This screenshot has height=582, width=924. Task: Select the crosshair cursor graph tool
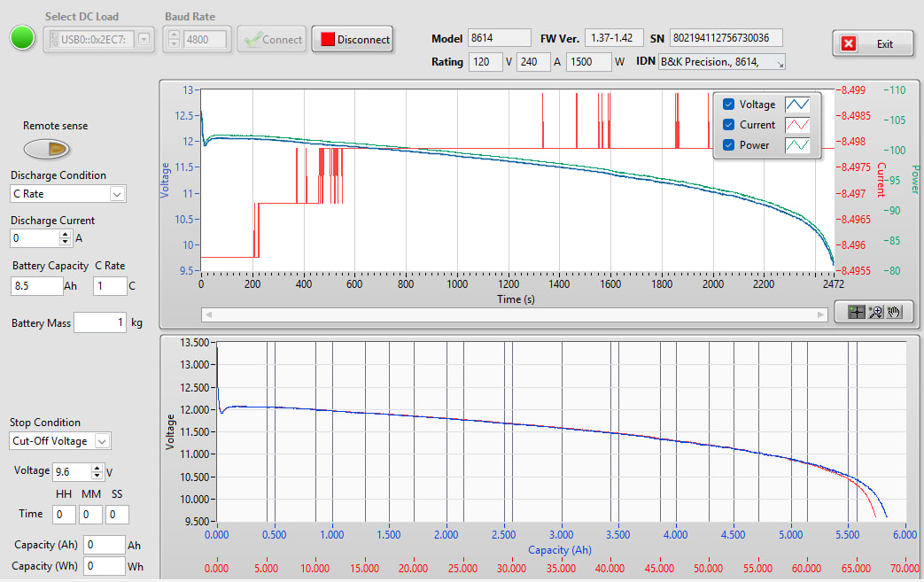point(856,312)
